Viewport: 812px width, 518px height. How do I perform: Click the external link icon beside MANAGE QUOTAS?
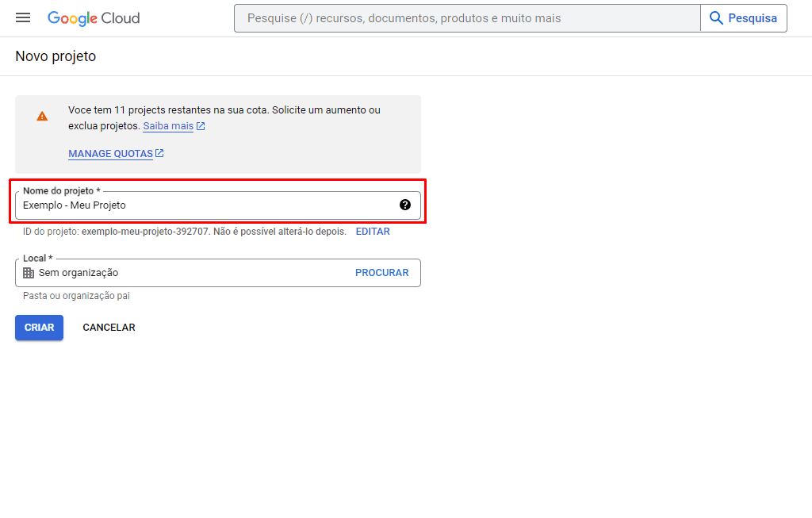tap(159, 153)
